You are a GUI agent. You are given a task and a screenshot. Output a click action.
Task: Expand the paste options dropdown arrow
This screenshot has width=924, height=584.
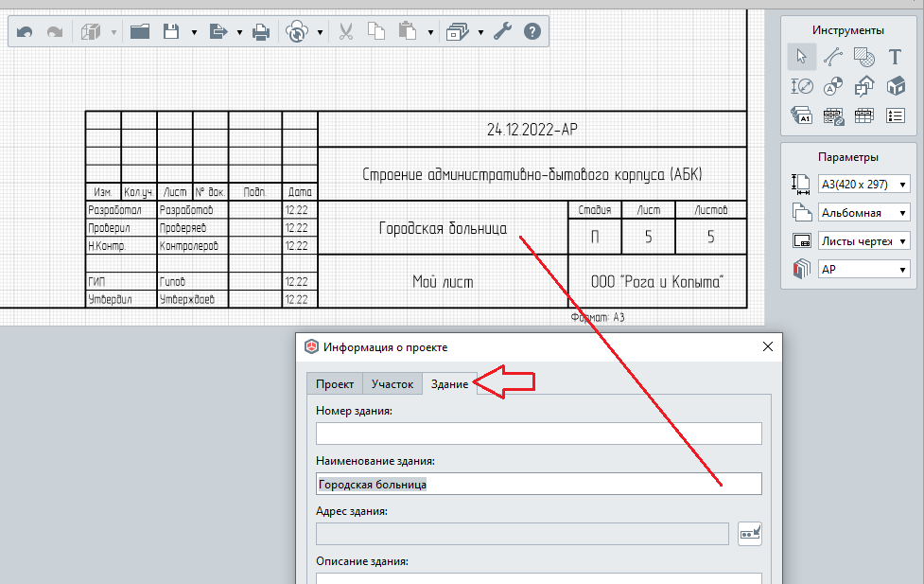point(430,32)
